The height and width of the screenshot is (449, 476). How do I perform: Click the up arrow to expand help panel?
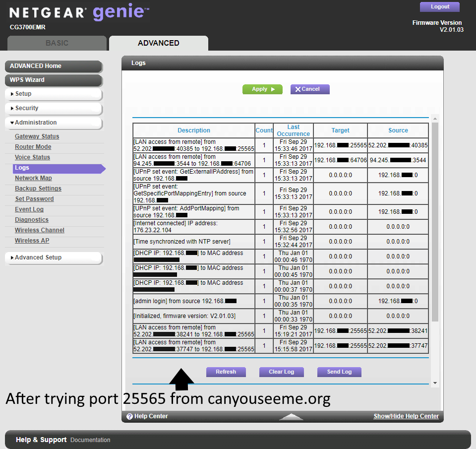pyautogui.click(x=291, y=417)
